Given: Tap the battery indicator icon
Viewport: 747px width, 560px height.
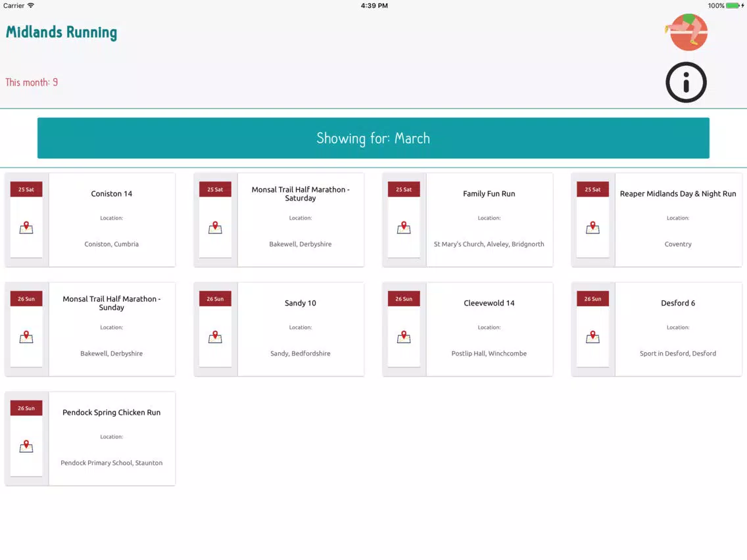Looking at the screenshot, I should pos(734,6).
